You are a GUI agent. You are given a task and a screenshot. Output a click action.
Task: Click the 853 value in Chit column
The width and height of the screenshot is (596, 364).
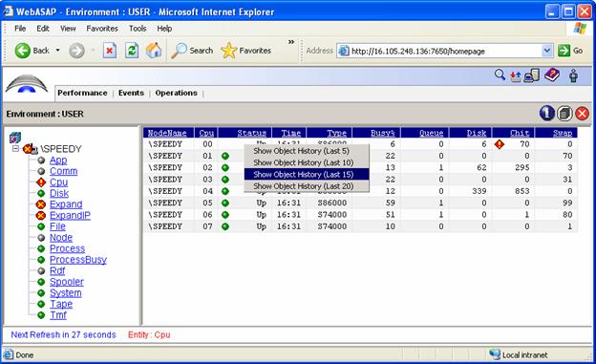tap(522, 191)
